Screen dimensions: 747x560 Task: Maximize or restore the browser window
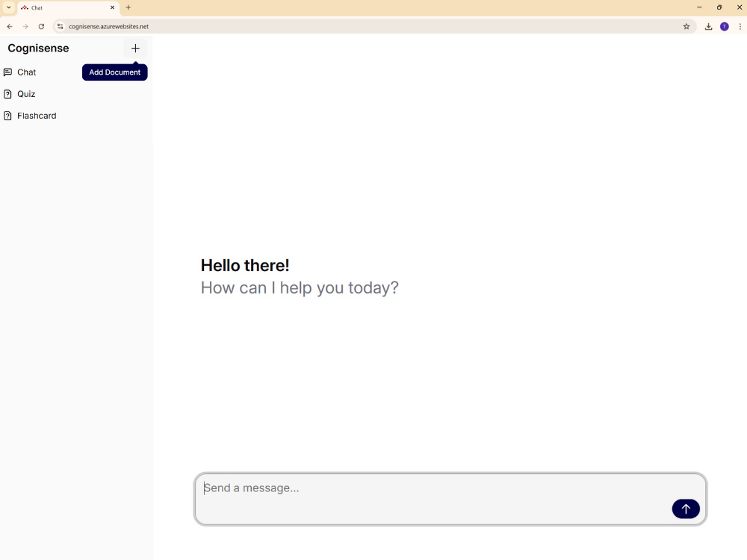pos(719,7)
